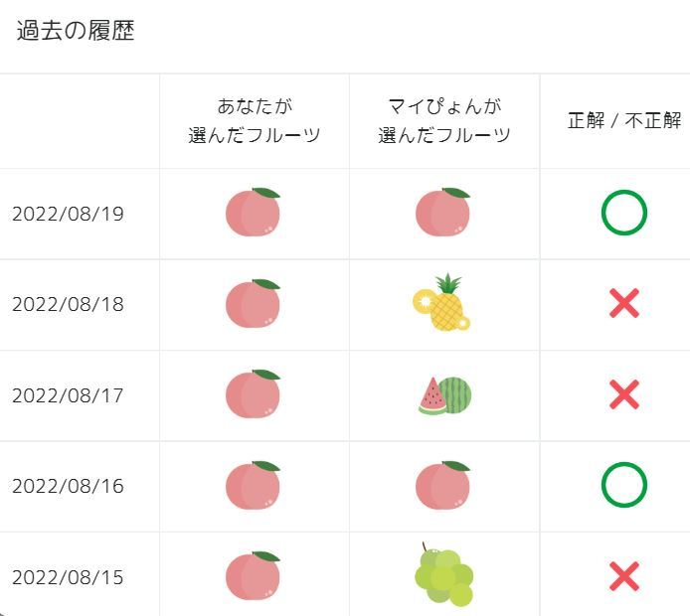690x616 pixels.
Task: Click Maipyon's peach icon for 2022/08/16
Action: (442, 486)
